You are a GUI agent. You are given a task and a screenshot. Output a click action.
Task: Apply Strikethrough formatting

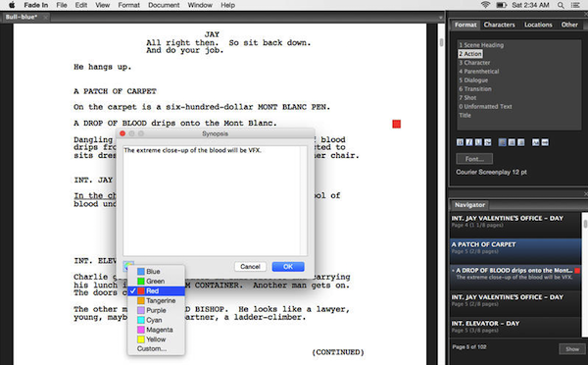point(487,142)
